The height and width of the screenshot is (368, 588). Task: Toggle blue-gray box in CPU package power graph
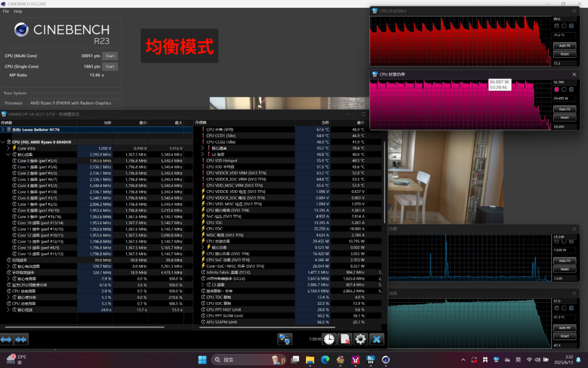[x=571, y=89]
